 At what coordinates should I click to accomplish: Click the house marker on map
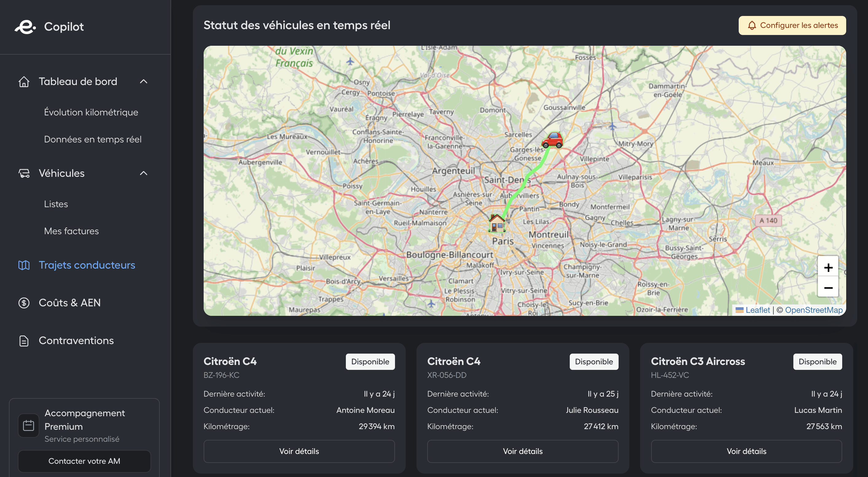(x=497, y=223)
